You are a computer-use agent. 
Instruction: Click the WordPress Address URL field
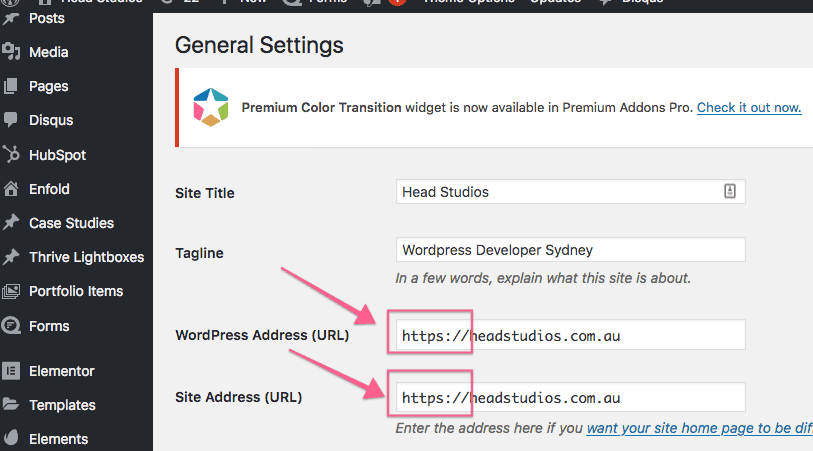(570, 335)
